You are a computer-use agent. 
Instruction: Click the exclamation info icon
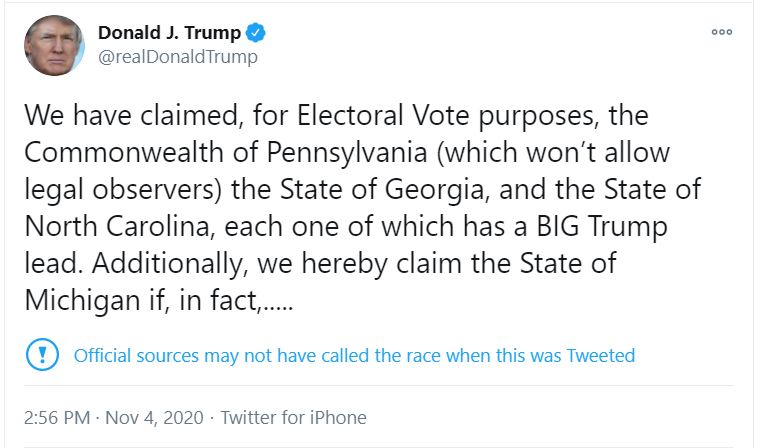pyautogui.click(x=42, y=355)
